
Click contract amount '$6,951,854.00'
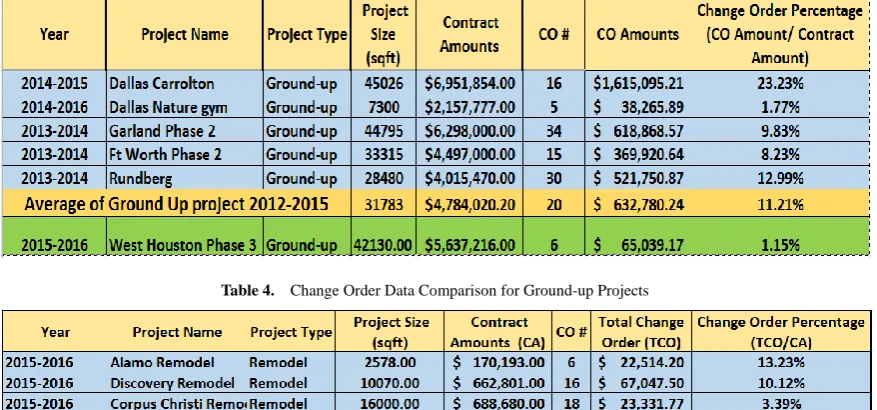[x=470, y=84]
